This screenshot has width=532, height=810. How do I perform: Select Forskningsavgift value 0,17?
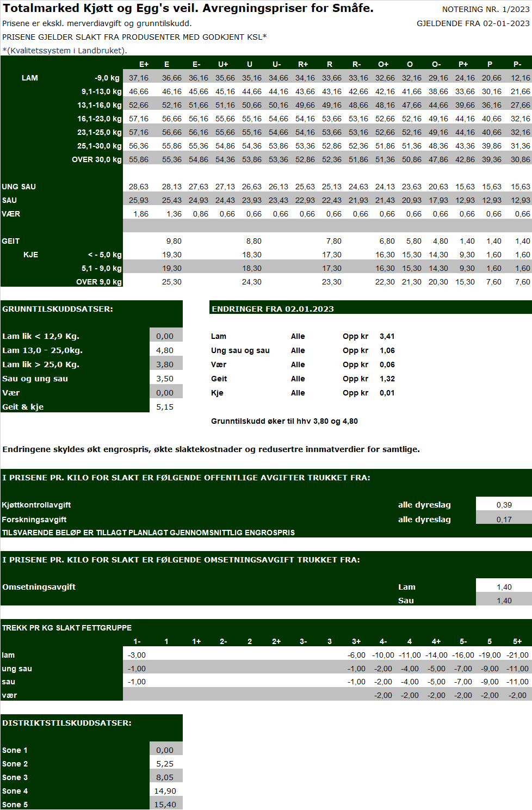coord(504,520)
